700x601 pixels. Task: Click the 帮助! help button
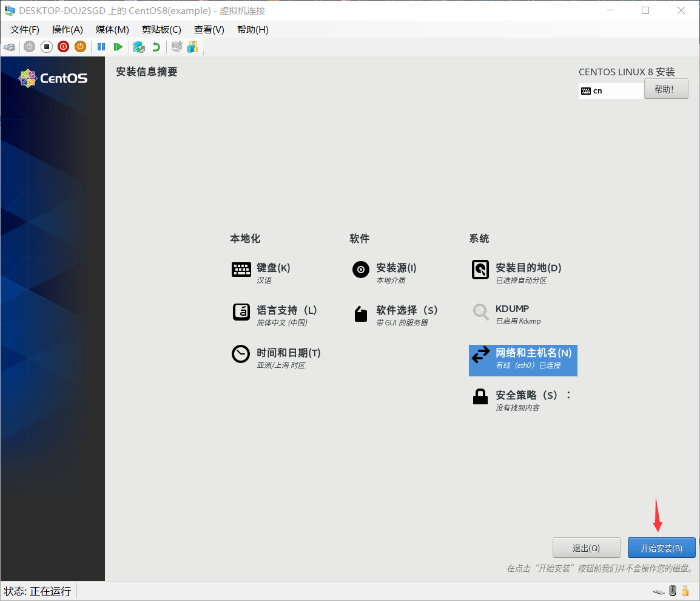coord(665,89)
